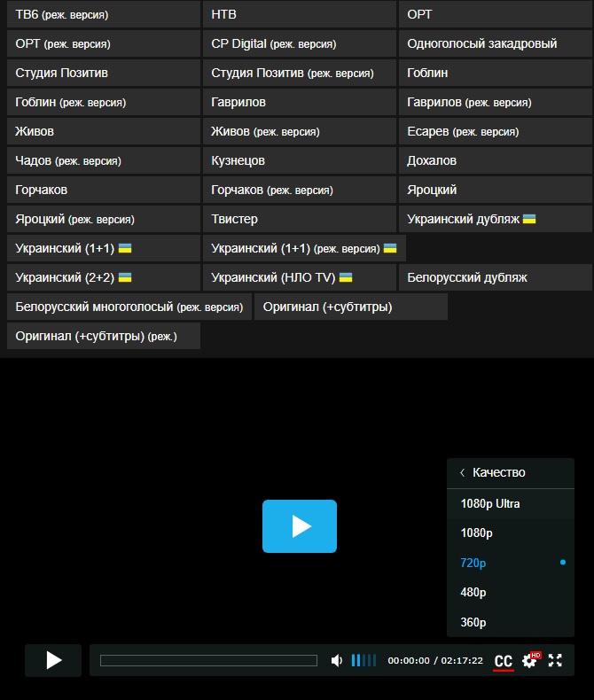The image size is (594, 700).
Task: Select 1080p Ultra quality
Action: tap(511, 503)
